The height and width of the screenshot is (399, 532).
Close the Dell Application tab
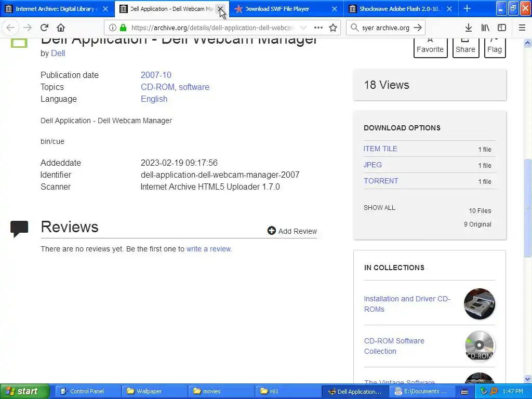coord(220,9)
